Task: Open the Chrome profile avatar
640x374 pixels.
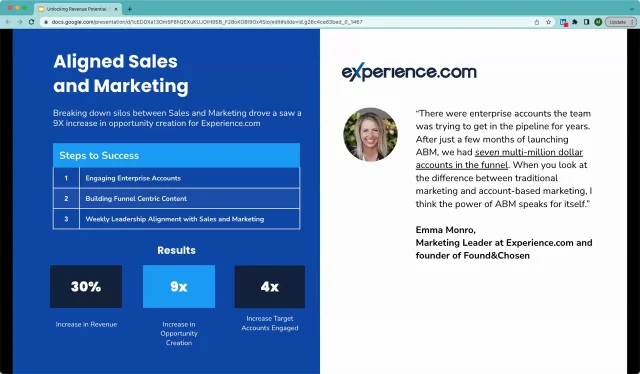Action: click(x=598, y=22)
